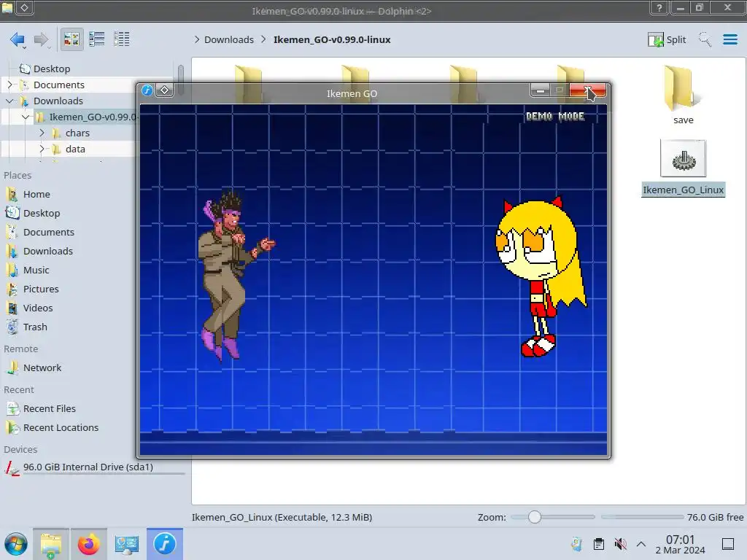This screenshot has height=560, width=747.
Task: Toggle Split view in Dolphin
Action: click(x=667, y=39)
